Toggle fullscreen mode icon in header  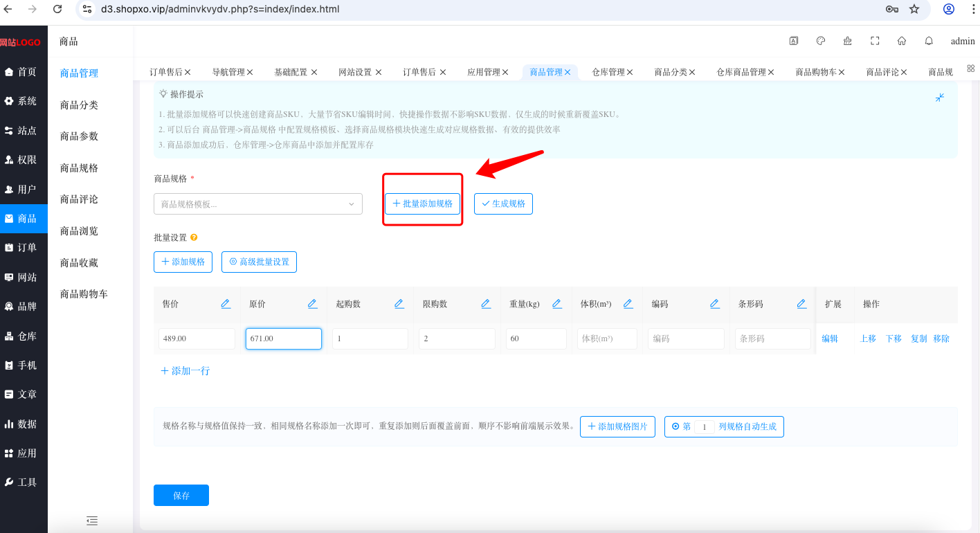tap(875, 41)
